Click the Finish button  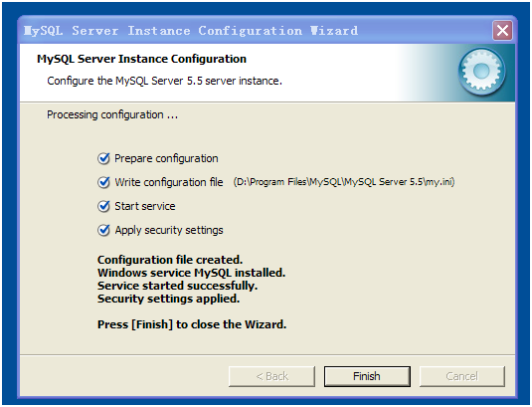[x=367, y=376]
